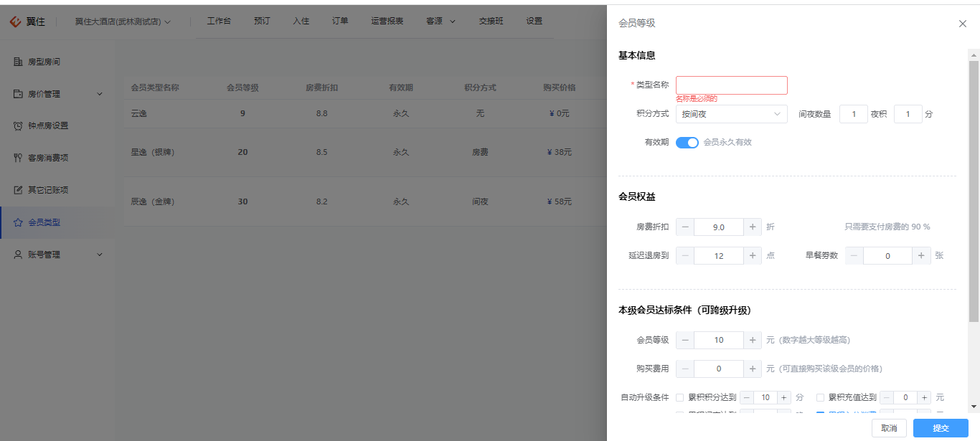Viewport: 980px width, 441px height.
Task: Click the 翼住 logo icon
Action: point(15,22)
